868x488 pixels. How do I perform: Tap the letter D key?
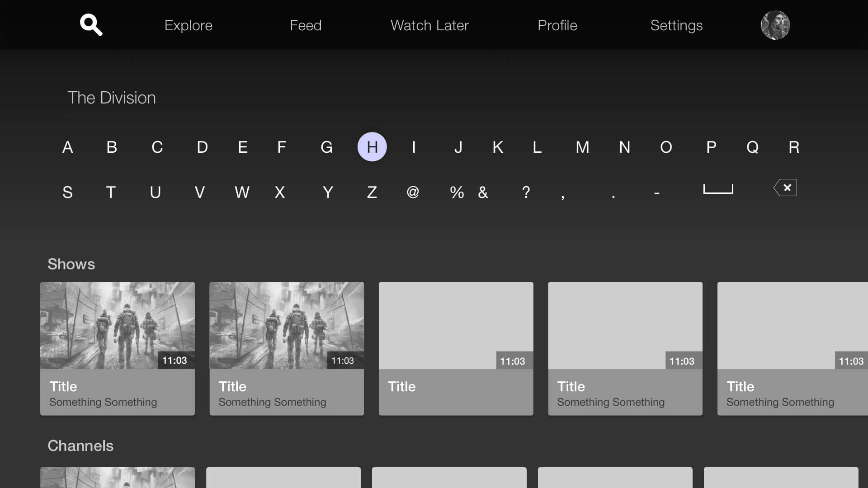tap(202, 147)
